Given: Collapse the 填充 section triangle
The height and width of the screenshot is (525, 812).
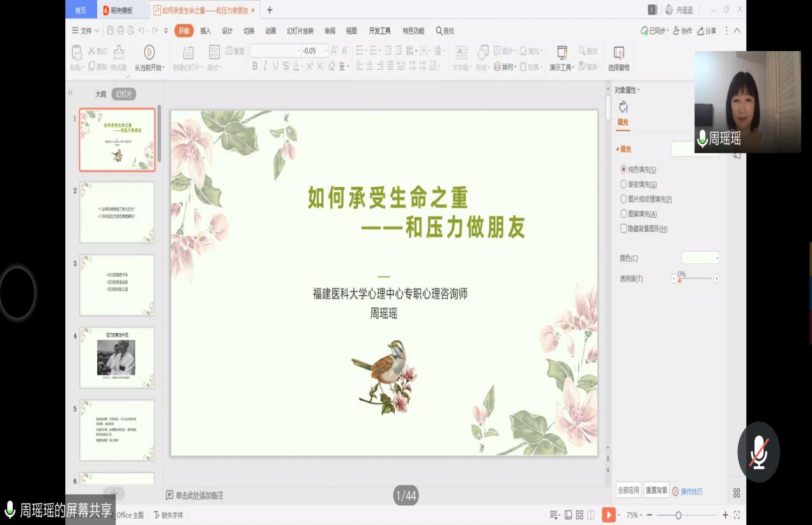Looking at the screenshot, I should point(617,149).
